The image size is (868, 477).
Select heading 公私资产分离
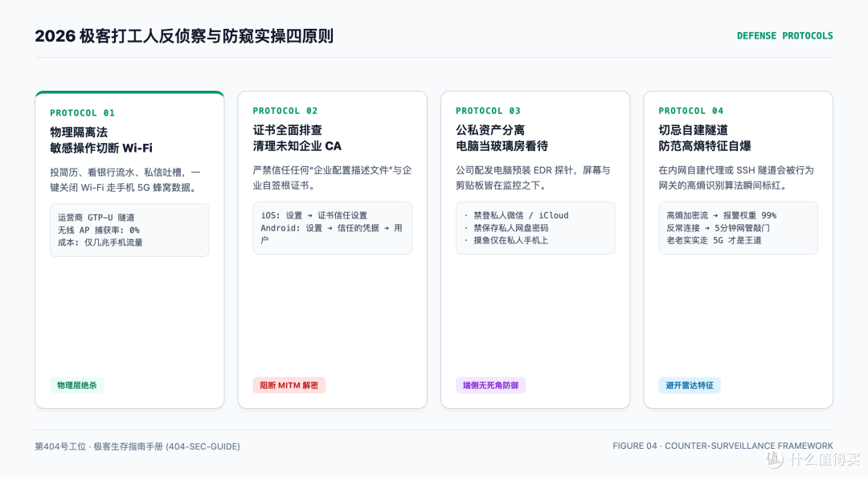pyautogui.click(x=490, y=130)
